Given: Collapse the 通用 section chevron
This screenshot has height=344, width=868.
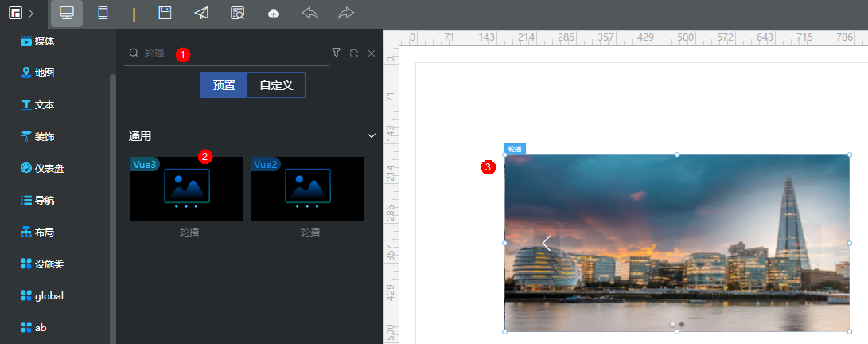Looking at the screenshot, I should point(372,135).
